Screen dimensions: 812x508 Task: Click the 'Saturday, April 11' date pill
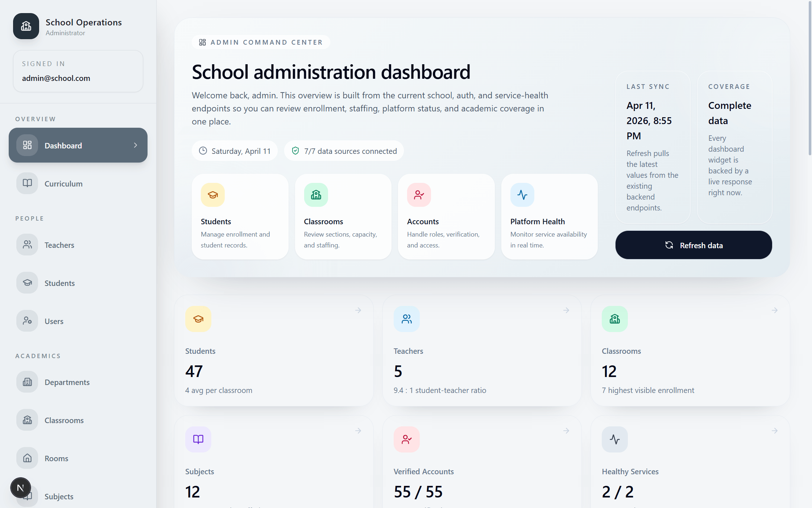235,151
